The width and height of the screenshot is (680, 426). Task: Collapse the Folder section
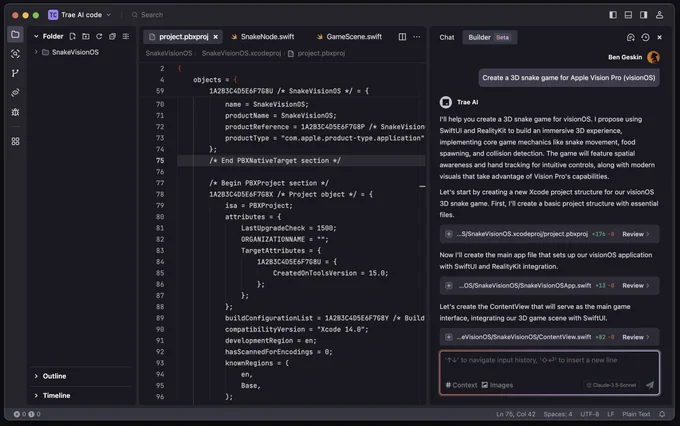coord(36,36)
